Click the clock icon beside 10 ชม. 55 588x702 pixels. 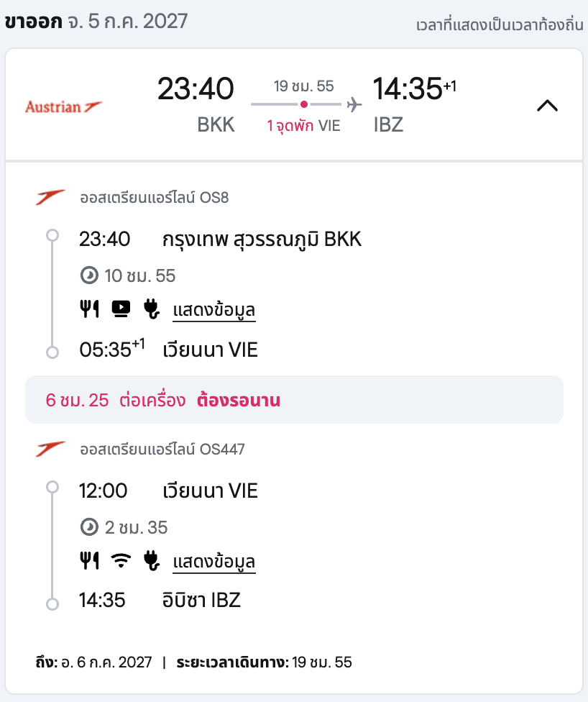[x=89, y=275]
